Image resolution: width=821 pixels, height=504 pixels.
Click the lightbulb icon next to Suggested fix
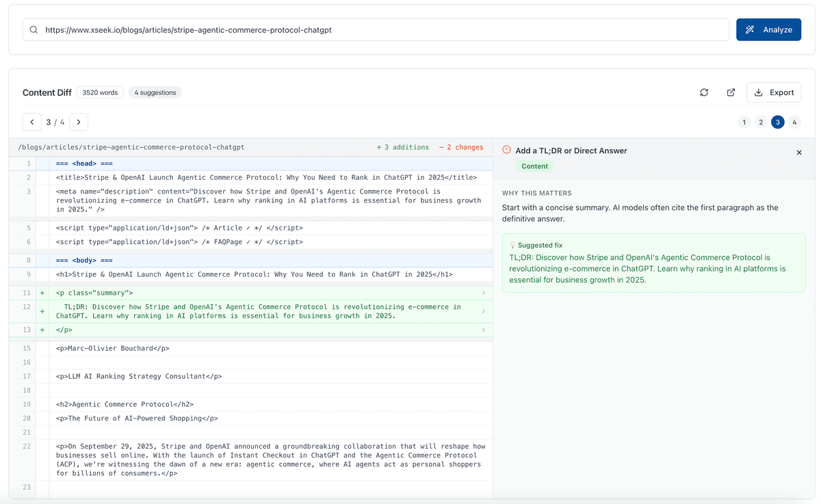coord(512,245)
